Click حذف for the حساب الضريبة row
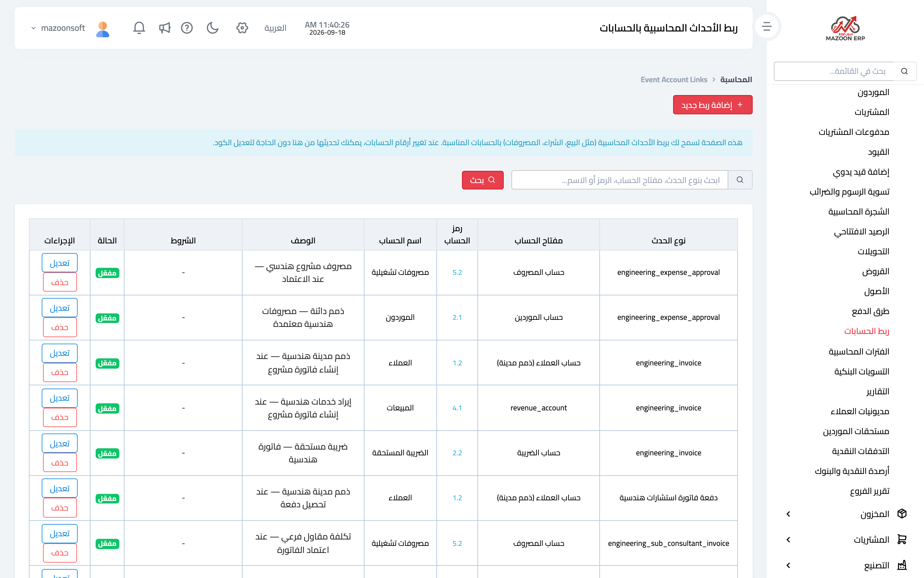 60,462
